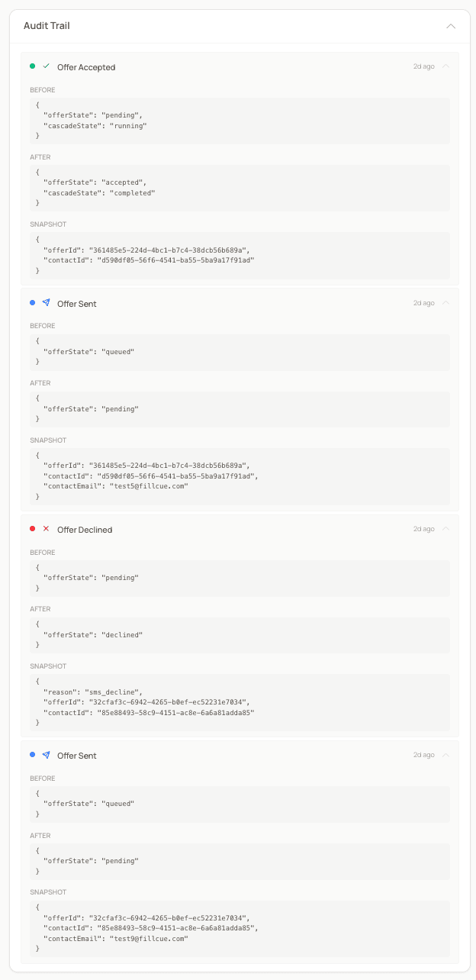Screen dimensions: 476x980
Task: Click the Offer Accepted BEFORE code block
Action: [240, 121]
